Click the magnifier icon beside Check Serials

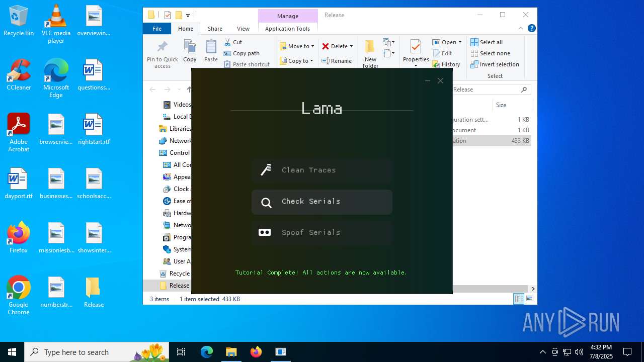pos(266,203)
